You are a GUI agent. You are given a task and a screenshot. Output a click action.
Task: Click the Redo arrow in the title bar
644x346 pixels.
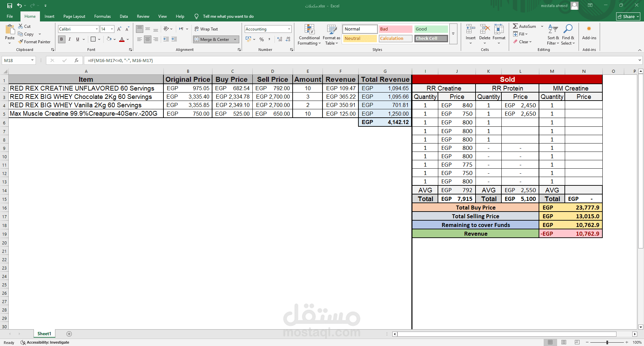[x=33, y=6]
